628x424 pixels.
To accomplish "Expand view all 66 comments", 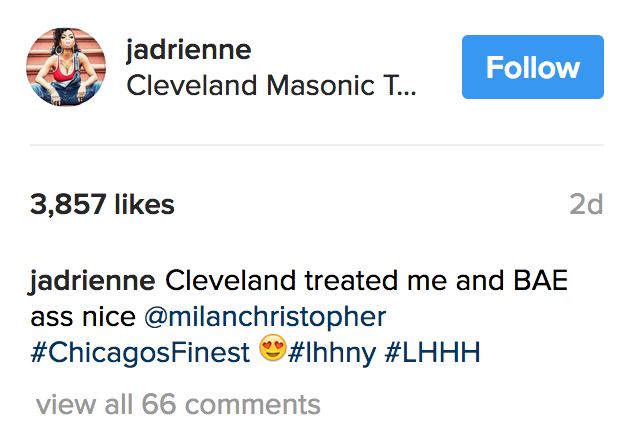I will (x=178, y=405).
